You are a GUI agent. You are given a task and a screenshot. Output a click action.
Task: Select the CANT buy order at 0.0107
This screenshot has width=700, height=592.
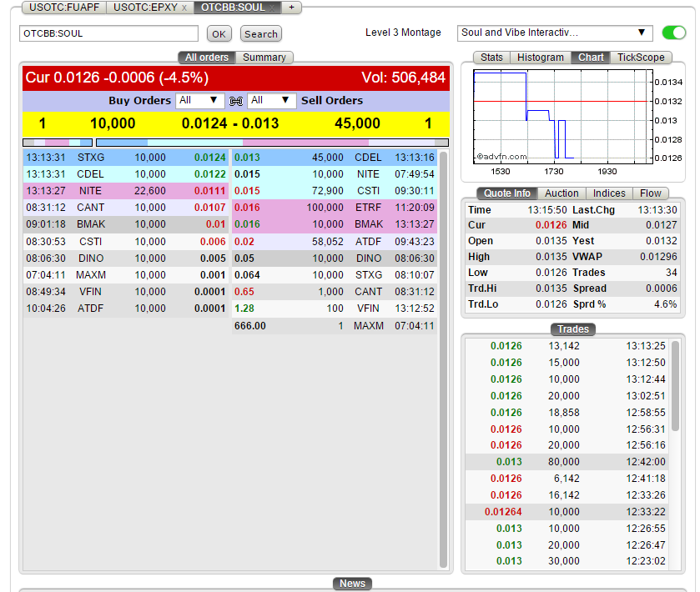click(x=126, y=208)
